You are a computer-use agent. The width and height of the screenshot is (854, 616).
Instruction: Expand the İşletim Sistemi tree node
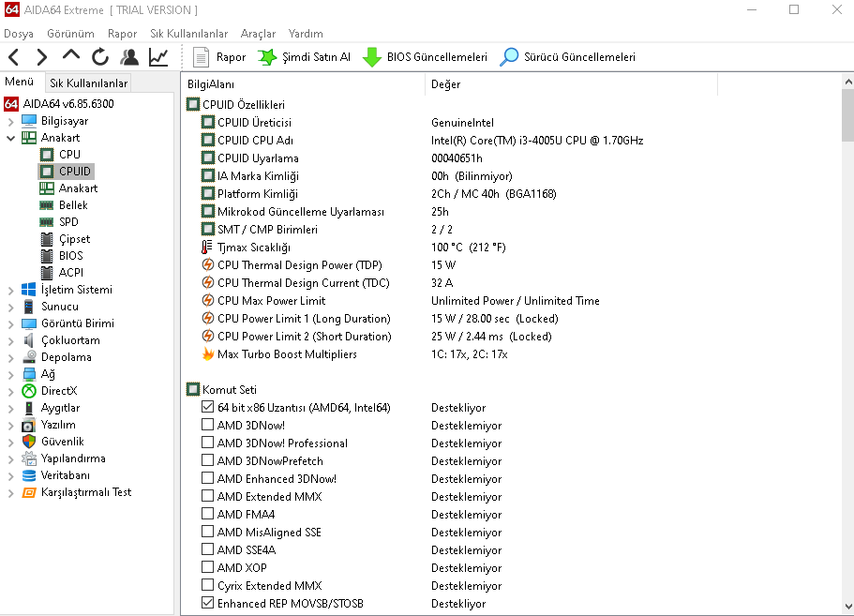(x=11, y=291)
